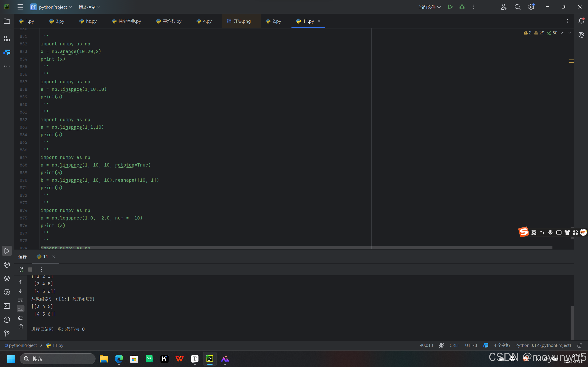Toggle read-only lock in the status bar
588x367 pixels.
pos(580,345)
